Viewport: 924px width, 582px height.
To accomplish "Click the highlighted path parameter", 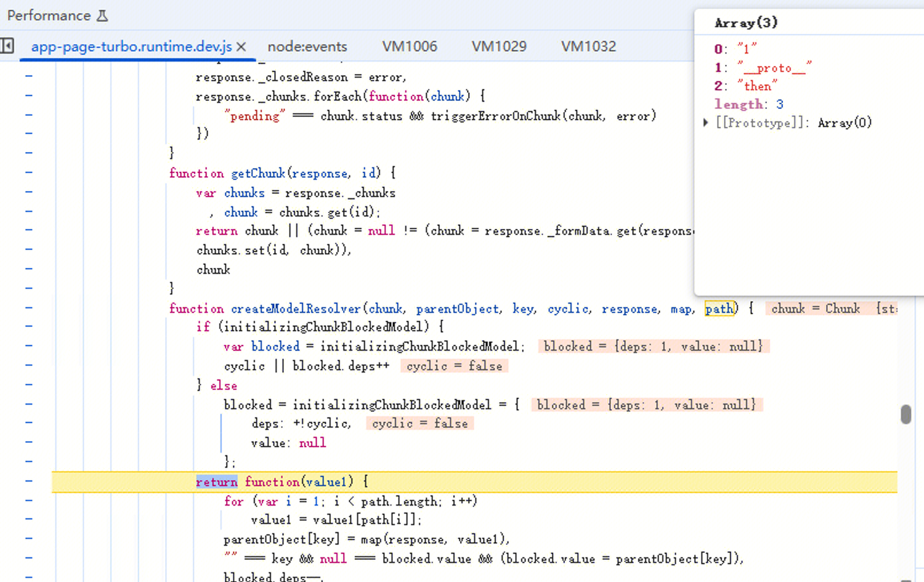I will tap(720, 309).
